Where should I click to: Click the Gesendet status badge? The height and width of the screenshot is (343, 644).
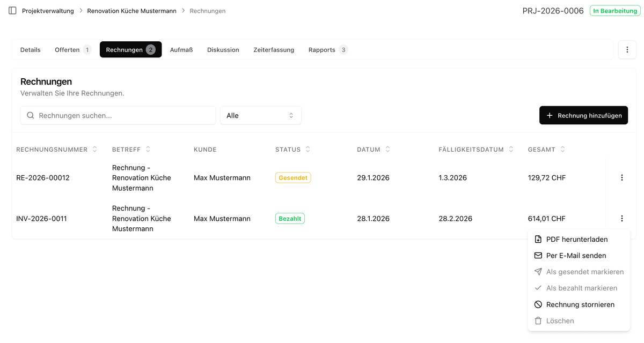tap(293, 177)
